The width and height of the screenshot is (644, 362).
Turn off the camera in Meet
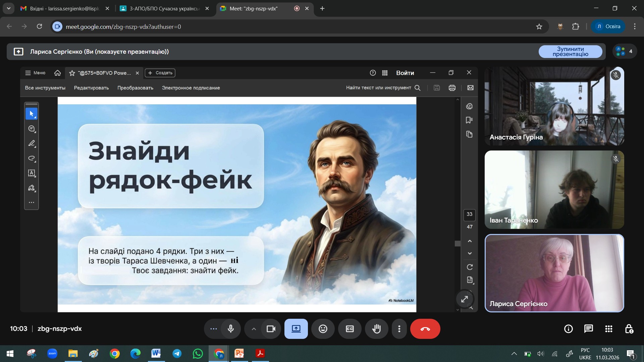coord(271,329)
